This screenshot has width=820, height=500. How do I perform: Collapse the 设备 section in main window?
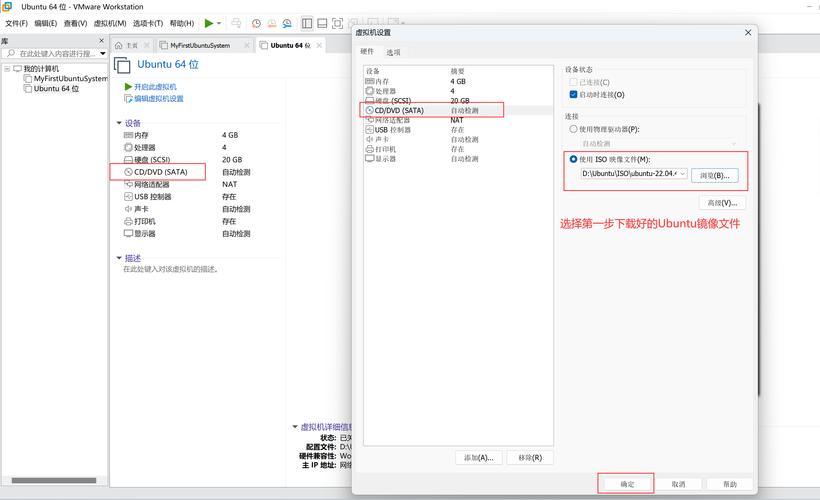pos(119,123)
